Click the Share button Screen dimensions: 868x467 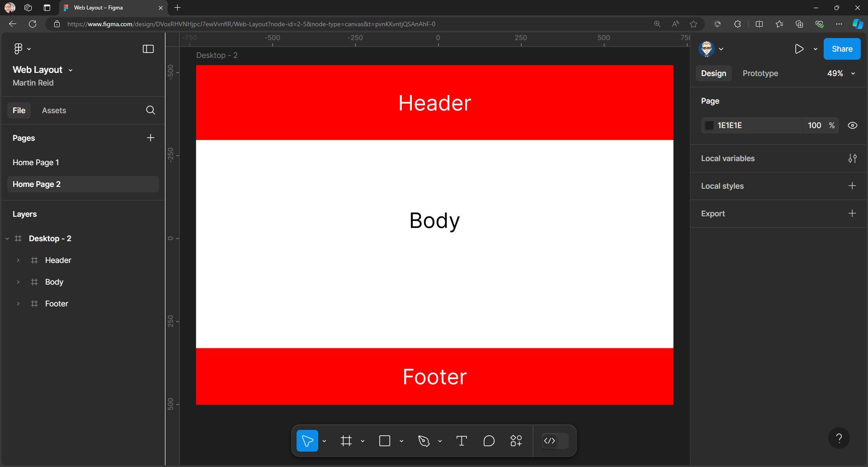tap(842, 49)
